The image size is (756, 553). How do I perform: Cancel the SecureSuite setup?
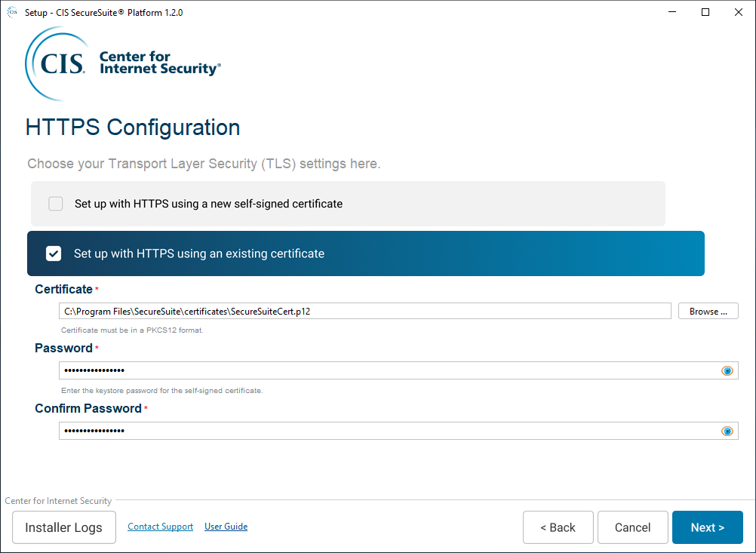pos(632,527)
